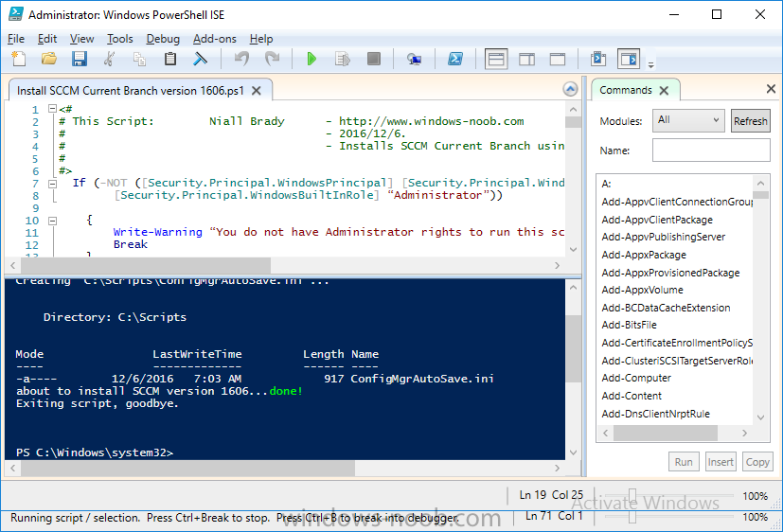Select Add-BCDataCacheExtension command
783x532 pixels.
click(x=666, y=308)
